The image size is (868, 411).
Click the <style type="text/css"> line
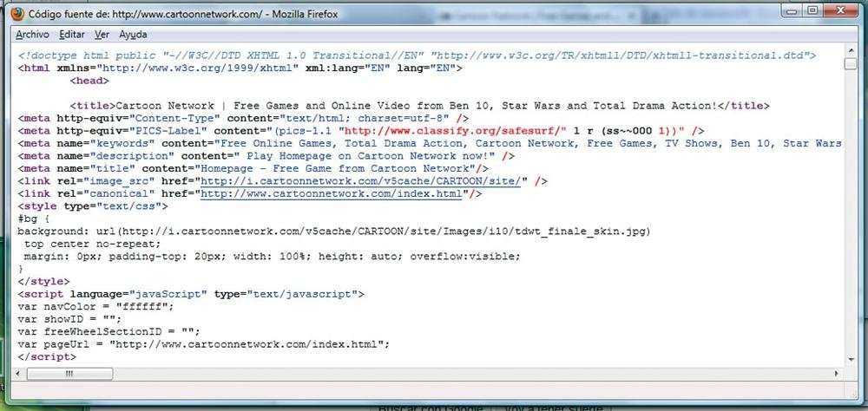click(93, 205)
